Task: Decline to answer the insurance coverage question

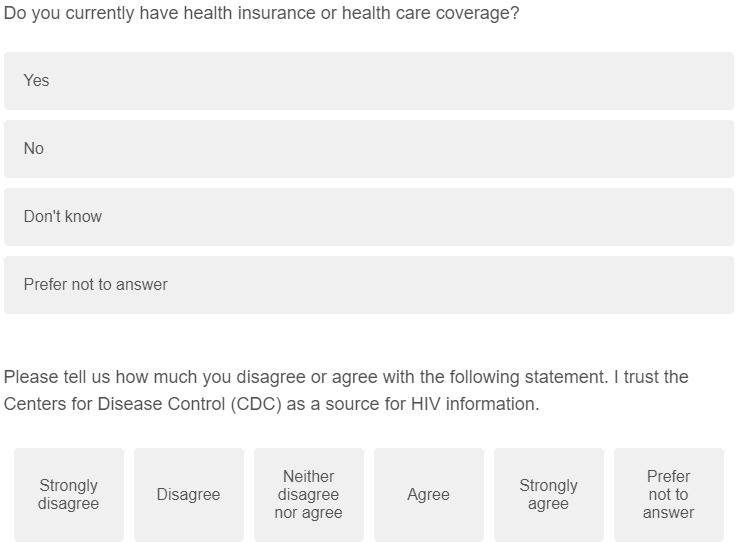Action: click(368, 285)
